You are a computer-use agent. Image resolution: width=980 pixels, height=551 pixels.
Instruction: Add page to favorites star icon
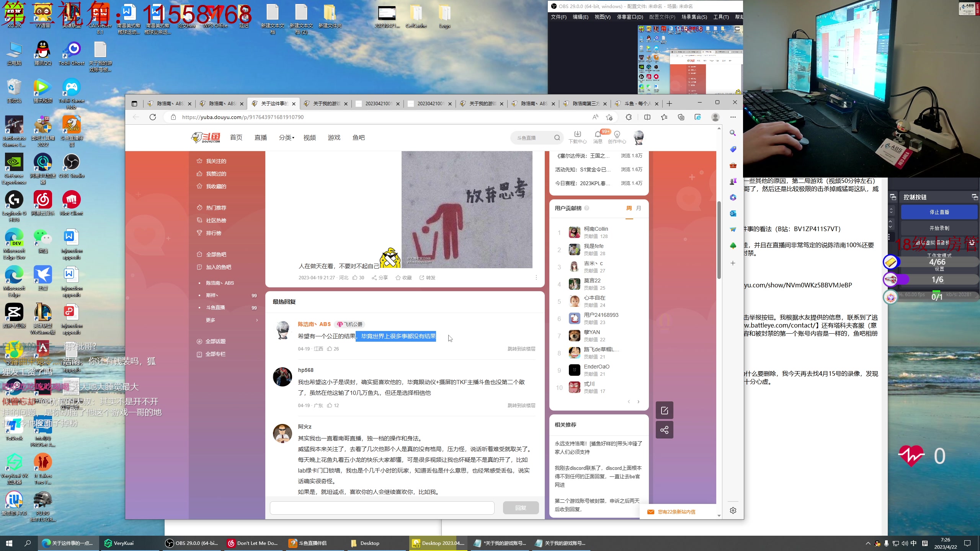[x=609, y=117]
